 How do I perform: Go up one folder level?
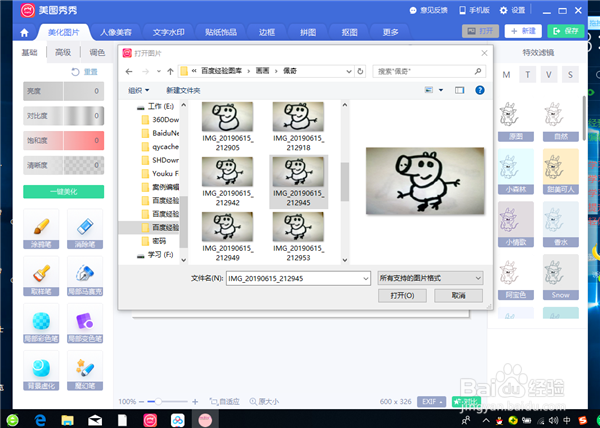[170, 71]
